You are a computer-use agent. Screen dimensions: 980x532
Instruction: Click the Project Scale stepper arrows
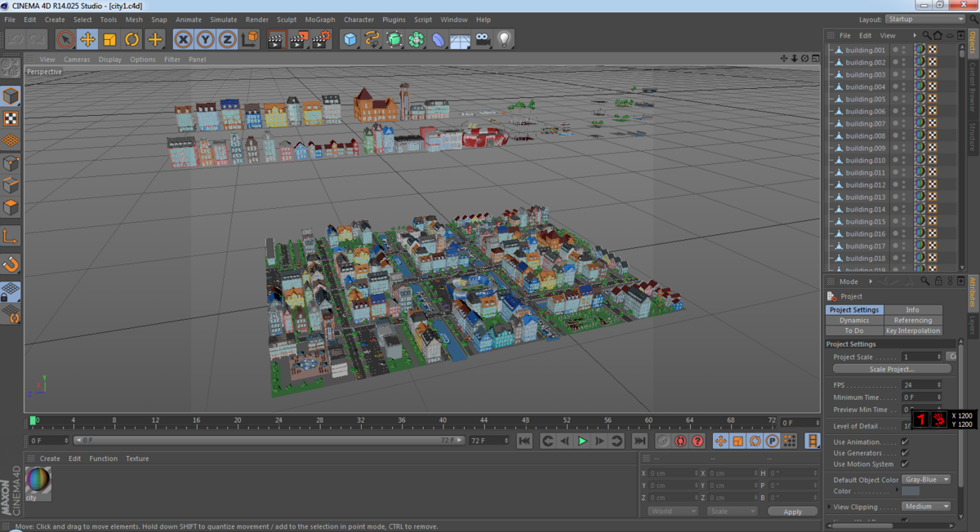[x=939, y=357]
